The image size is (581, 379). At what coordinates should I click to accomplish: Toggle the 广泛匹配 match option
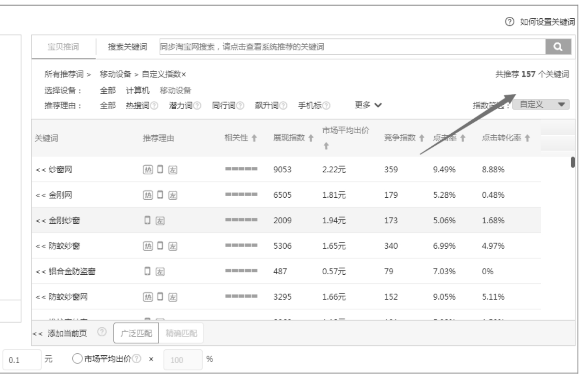click(x=136, y=333)
